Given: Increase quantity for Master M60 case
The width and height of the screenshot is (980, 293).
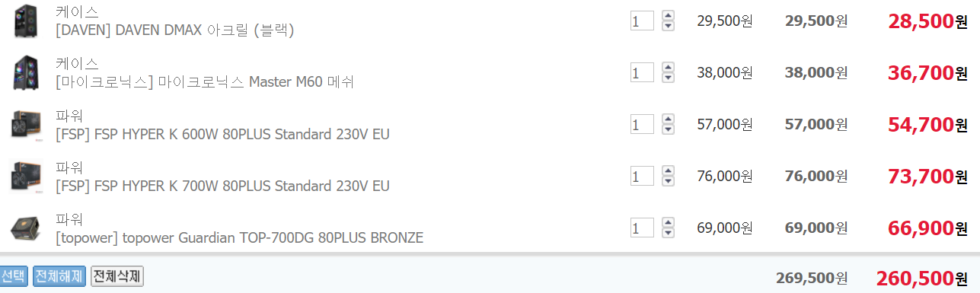Looking at the screenshot, I should (668, 68).
